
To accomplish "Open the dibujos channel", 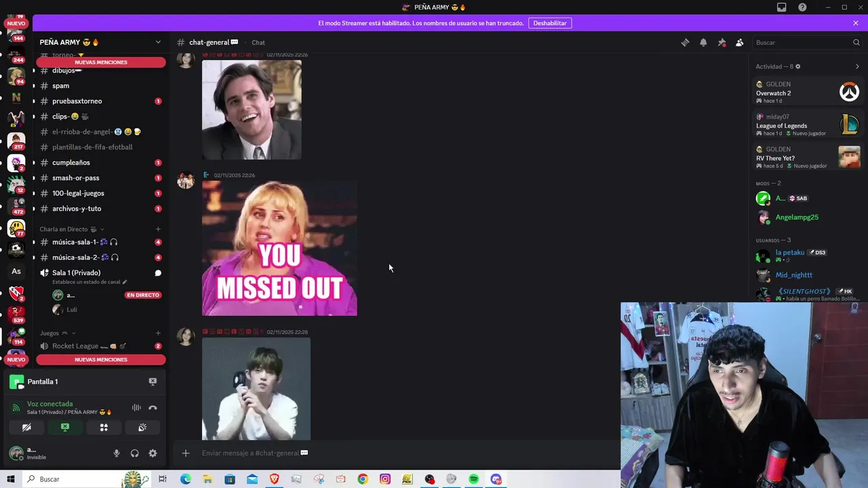I will click(x=100, y=70).
